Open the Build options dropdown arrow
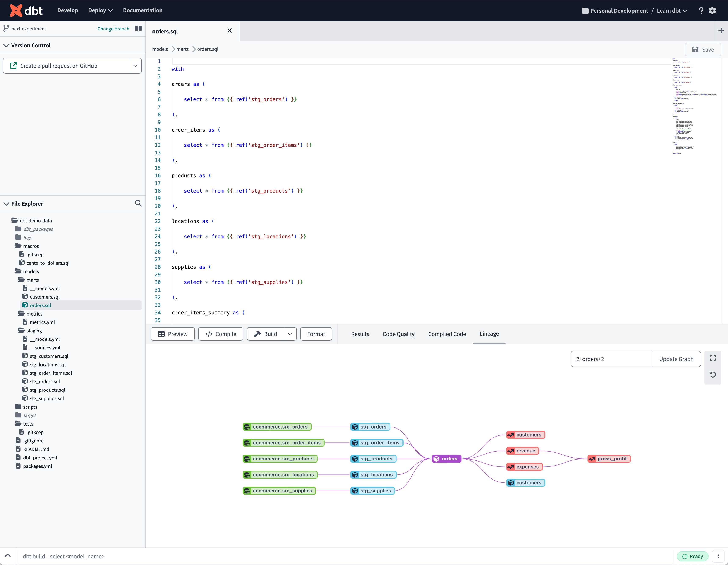 click(x=290, y=334)
